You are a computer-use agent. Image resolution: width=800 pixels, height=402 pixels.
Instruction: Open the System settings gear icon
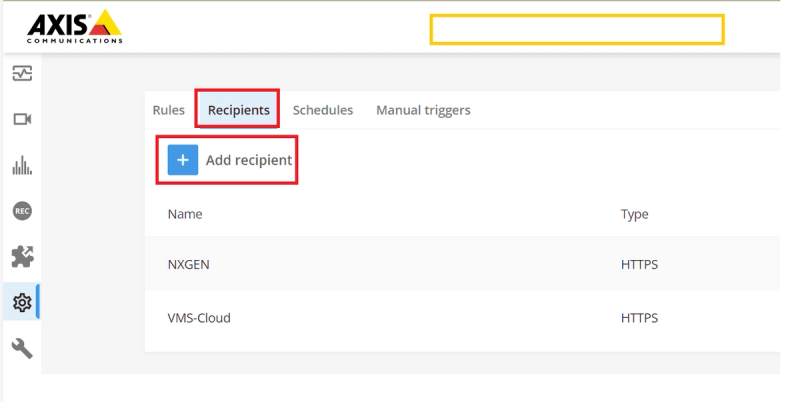point(22,303)
